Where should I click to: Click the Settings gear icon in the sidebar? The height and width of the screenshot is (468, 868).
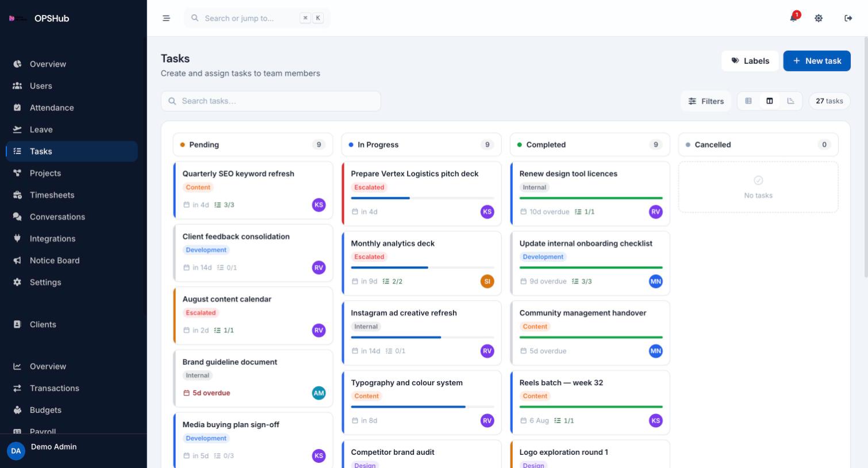click(17, 282)
